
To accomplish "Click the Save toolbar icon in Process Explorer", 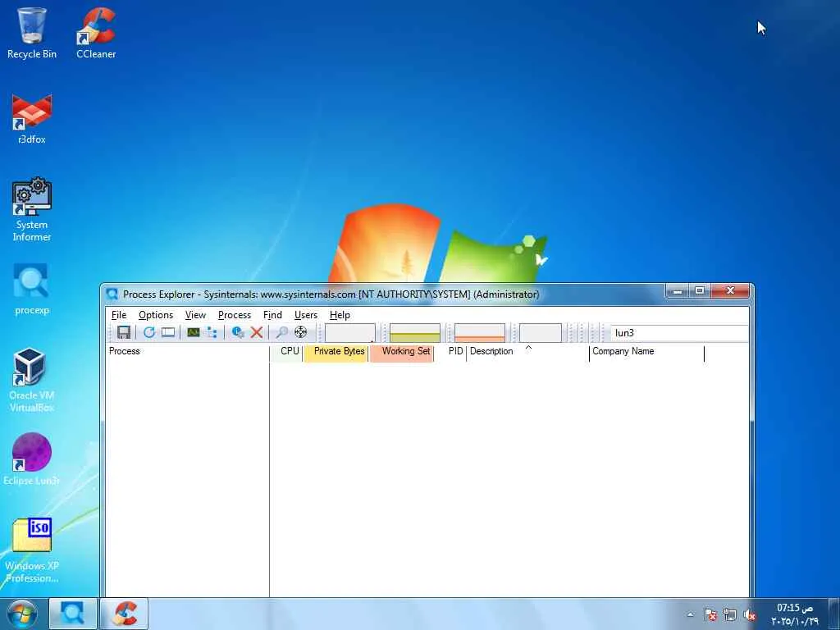I will coord(124,333).
